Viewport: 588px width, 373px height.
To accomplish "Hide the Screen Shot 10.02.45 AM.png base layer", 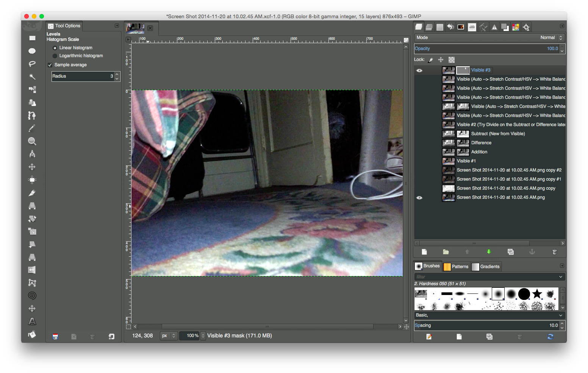I will point(419,198).
